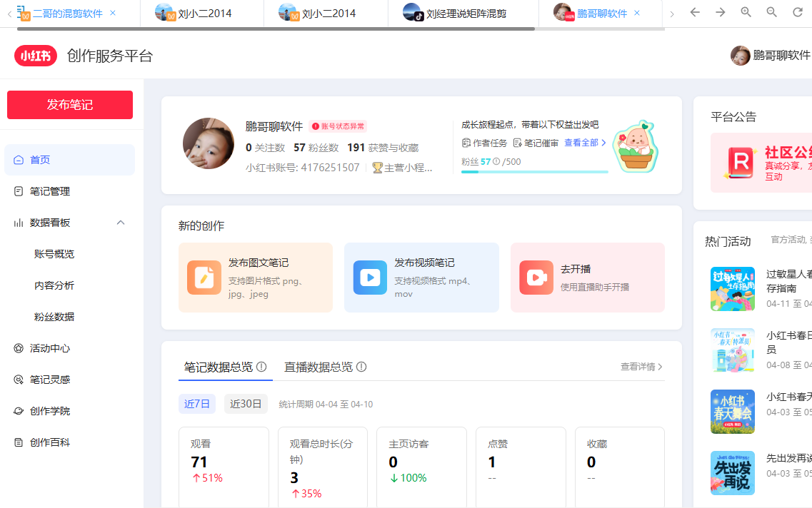Open 笔记管理 via its sidebar icon
The image size is (812, 508).
(20, 190)
